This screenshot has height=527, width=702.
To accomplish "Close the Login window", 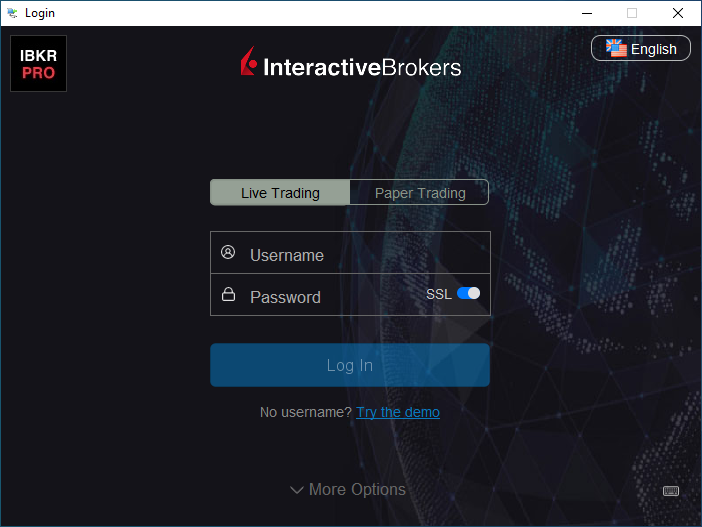I will point(678,13).
